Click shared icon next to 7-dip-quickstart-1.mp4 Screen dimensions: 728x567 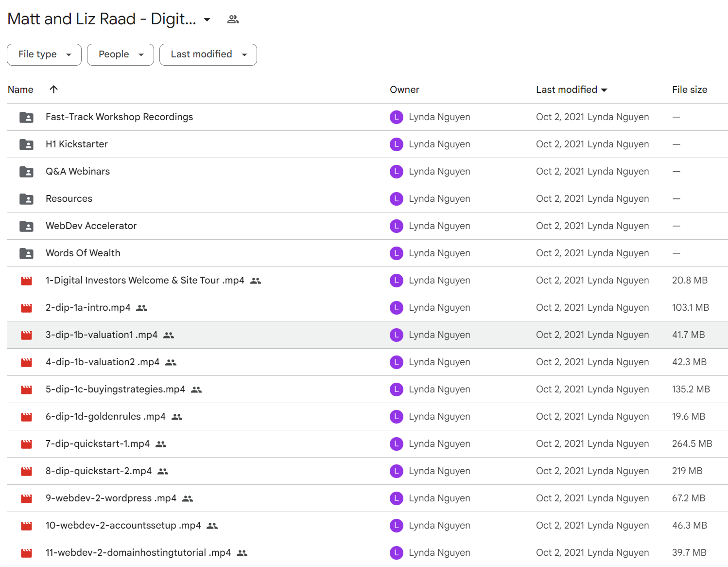point(161,444)
